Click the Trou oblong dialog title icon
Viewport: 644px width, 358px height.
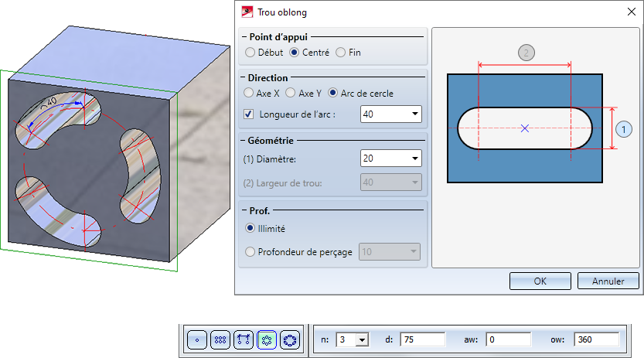click(x=247, y=12)
